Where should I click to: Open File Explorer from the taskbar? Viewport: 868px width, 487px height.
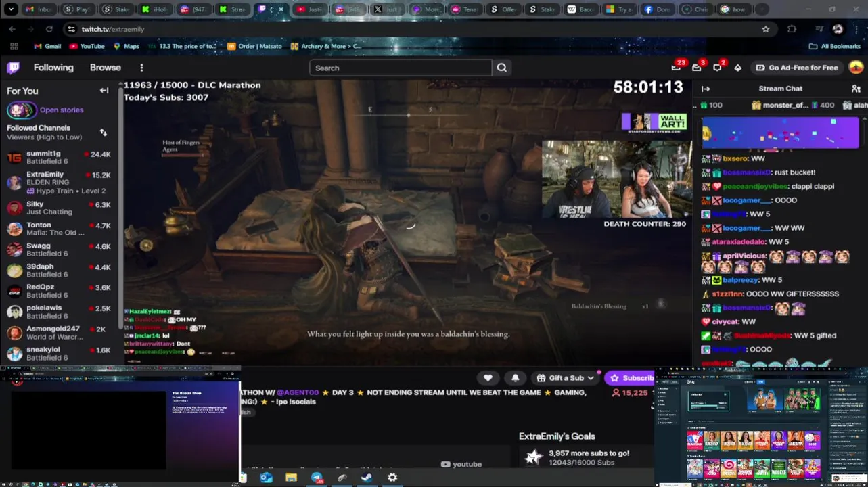pos(291,478)
